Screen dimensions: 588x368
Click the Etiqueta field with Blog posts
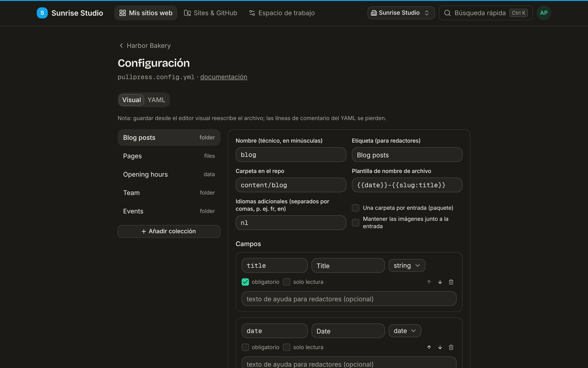click(x=407, y=155)
